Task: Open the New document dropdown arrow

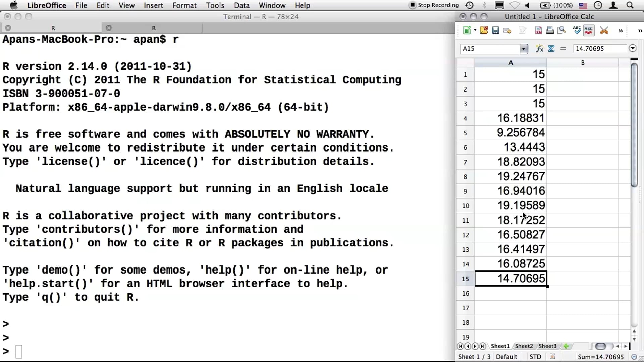Action: click(475, 31)
